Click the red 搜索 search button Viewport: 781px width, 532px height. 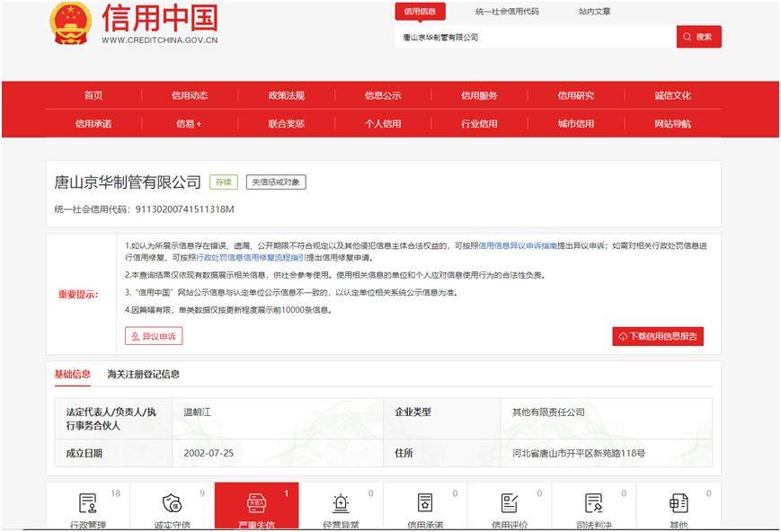[x=698, y=37]
